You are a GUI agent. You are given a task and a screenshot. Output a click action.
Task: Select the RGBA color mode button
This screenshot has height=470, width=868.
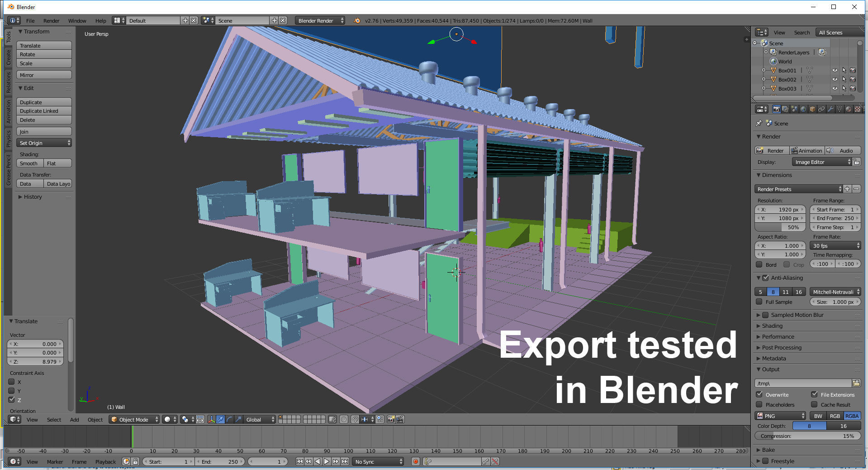[852, 416]
